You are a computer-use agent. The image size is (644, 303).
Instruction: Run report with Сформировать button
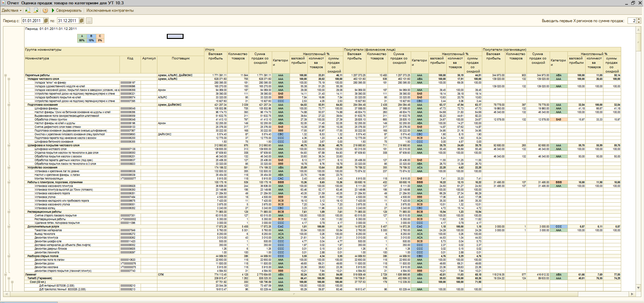pos(66,10)
